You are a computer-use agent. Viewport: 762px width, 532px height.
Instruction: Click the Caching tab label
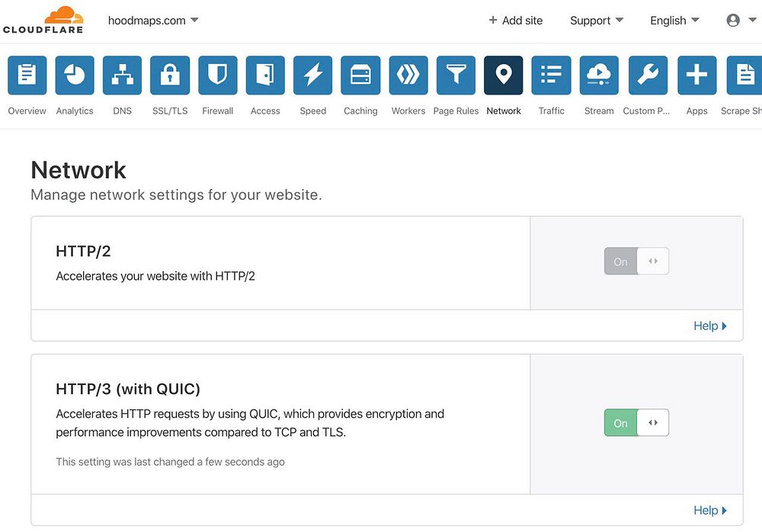click(360, 111)
